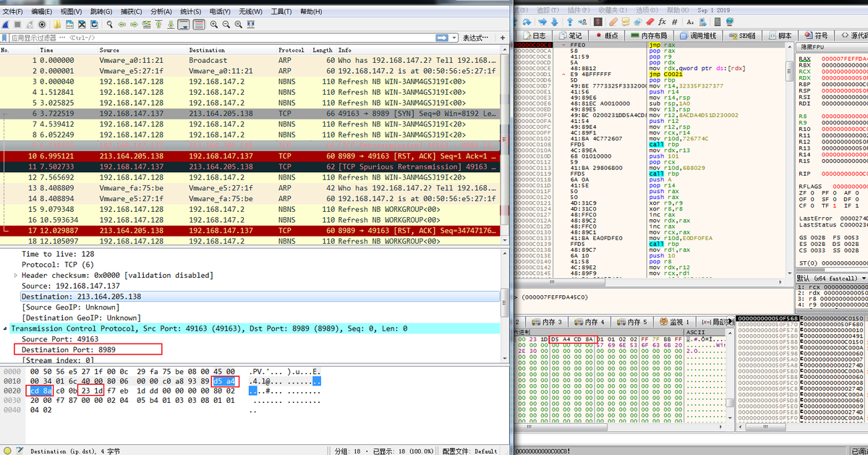Switch to 调用堆栈 call stack tab

[x=697, y=35]
